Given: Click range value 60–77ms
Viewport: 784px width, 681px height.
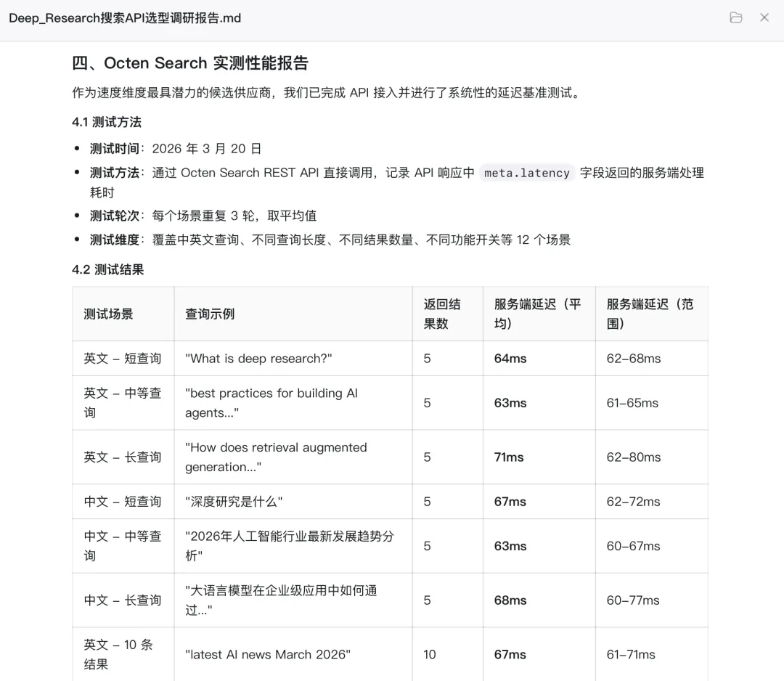Looking at the screenshot, I should 633,600.
